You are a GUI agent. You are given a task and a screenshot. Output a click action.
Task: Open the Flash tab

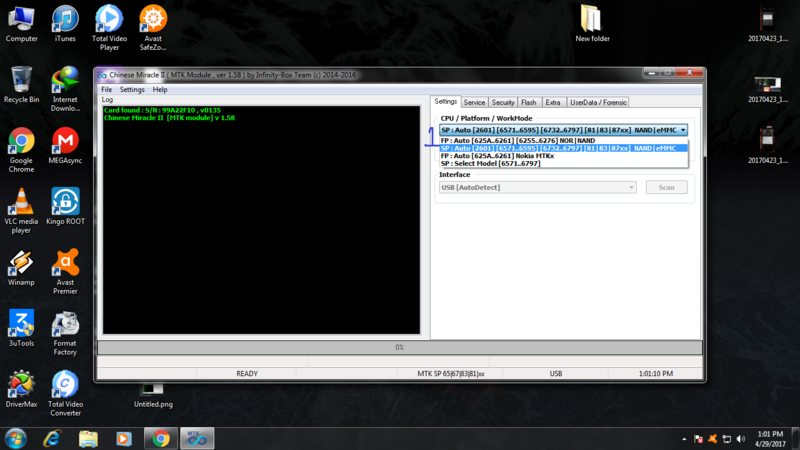click(x=528, y=102)
